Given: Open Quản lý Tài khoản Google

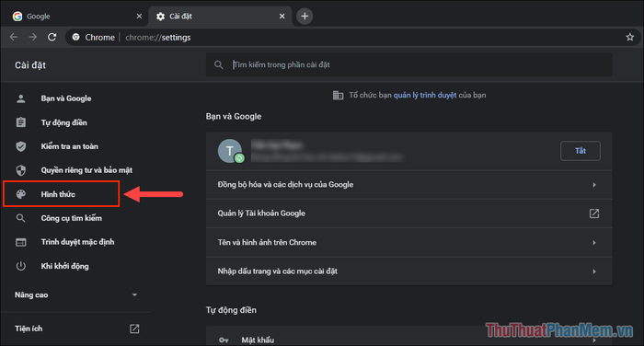Looking at the screenshot, I should [409, 213].
